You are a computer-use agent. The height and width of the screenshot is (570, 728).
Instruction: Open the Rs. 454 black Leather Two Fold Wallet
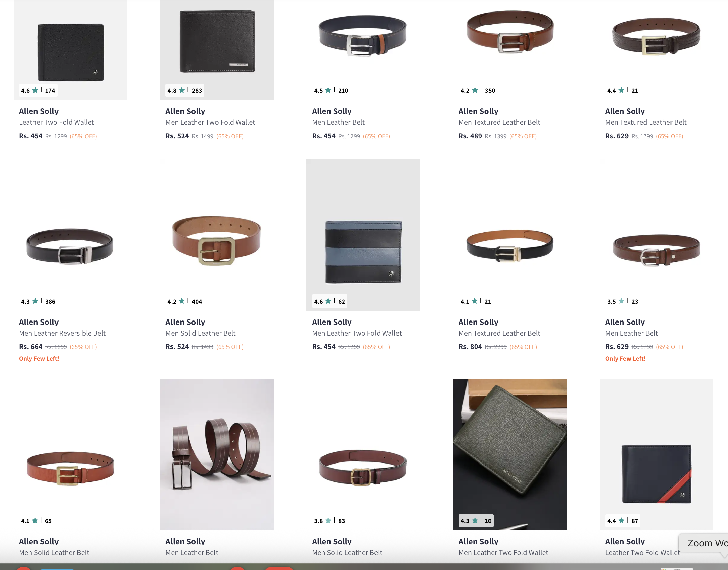pos(70,50)
